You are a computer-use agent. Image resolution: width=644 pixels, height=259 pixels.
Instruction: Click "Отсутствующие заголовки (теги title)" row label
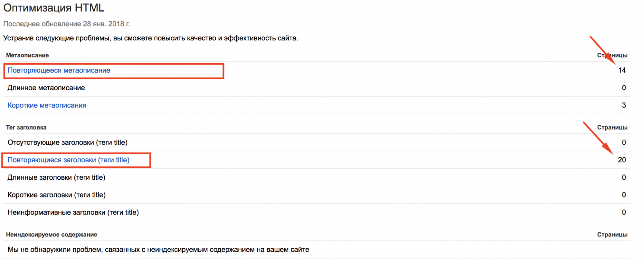[68, 143]
